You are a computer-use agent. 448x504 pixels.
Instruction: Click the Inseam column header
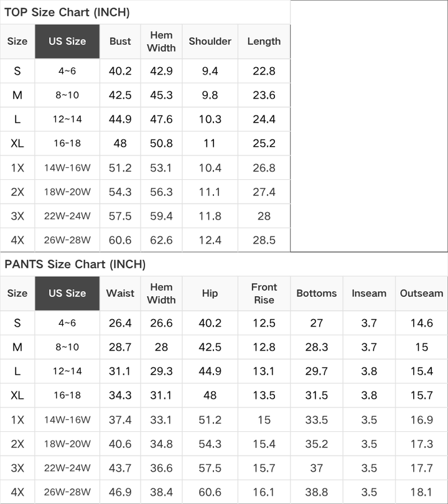point(369,294)
